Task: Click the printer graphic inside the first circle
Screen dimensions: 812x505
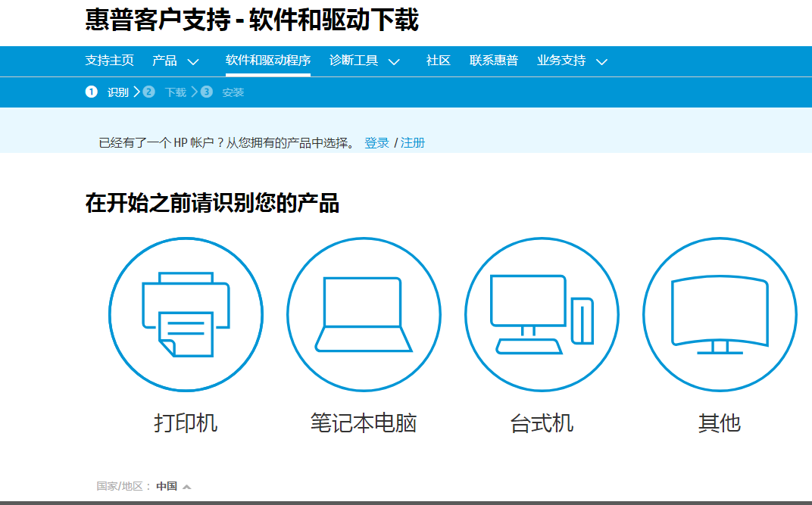Action: (187, 313)
